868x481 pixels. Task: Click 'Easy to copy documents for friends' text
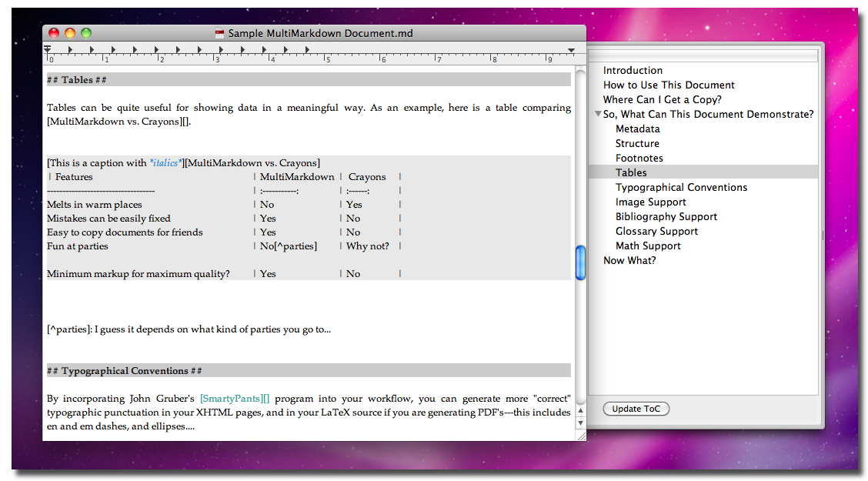click(x=125, y=232)
